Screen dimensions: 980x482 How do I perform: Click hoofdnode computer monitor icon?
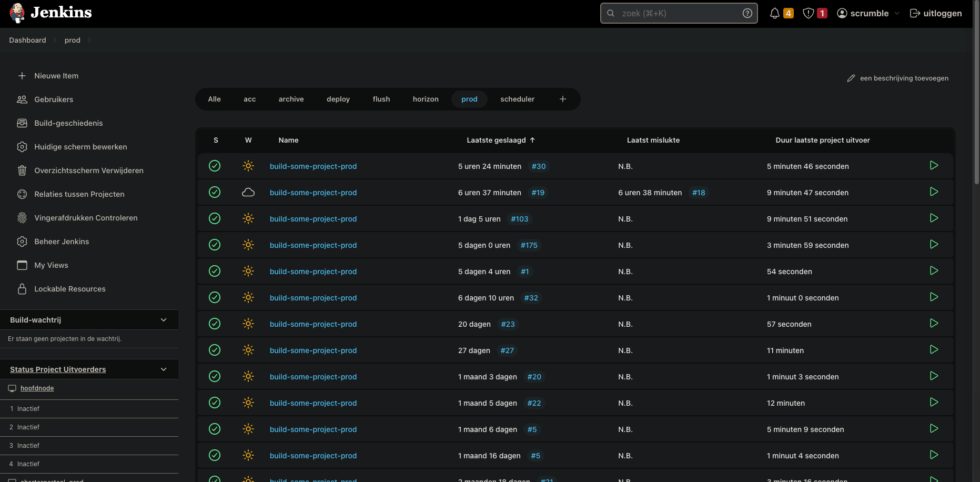(12, 388)
